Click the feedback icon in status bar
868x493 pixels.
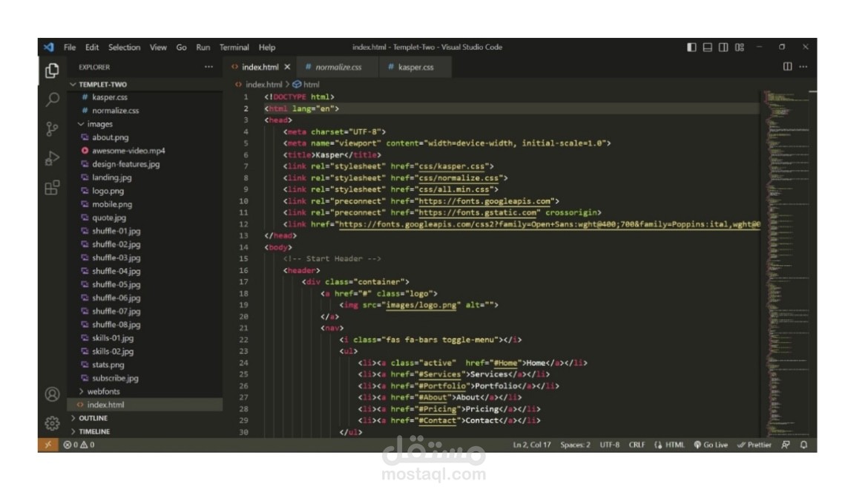786,445
